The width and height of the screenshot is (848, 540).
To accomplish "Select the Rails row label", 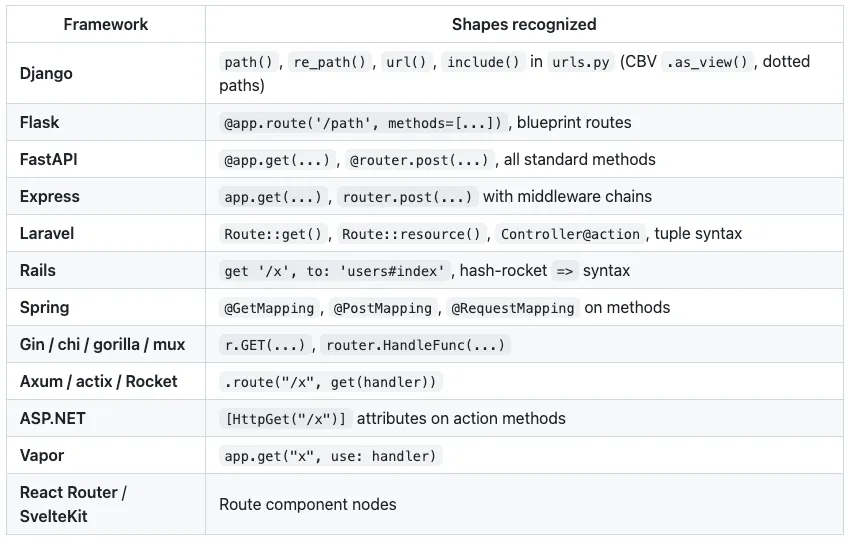I will [38, 271].
